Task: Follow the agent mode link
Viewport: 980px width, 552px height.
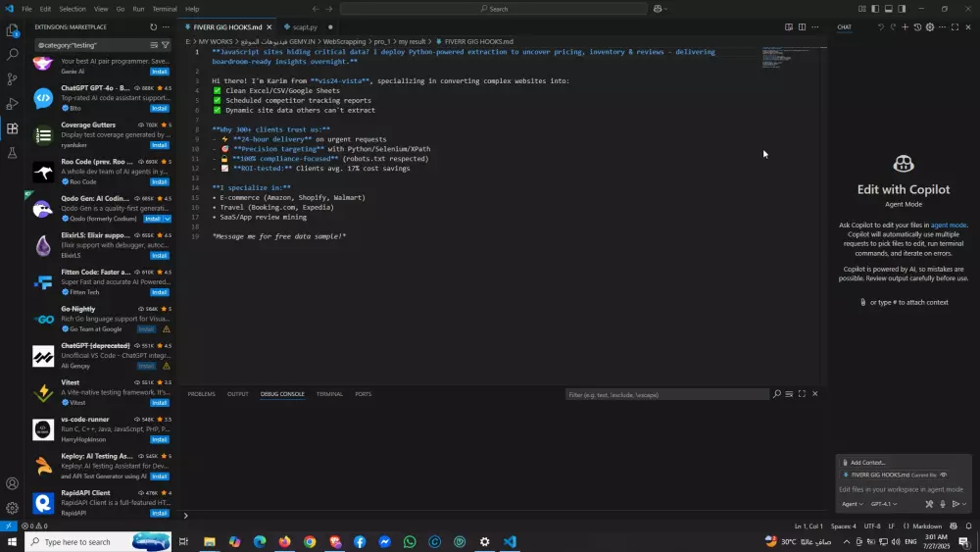Action: click(948, 226)
